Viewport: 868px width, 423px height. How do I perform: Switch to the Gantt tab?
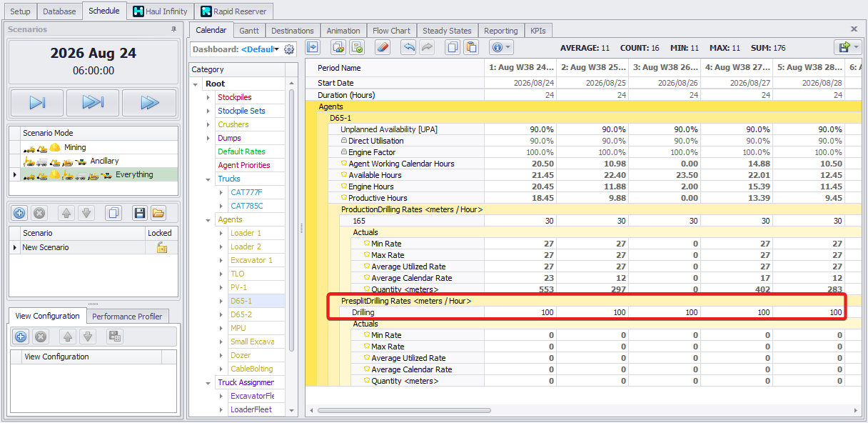click(249, 31)
